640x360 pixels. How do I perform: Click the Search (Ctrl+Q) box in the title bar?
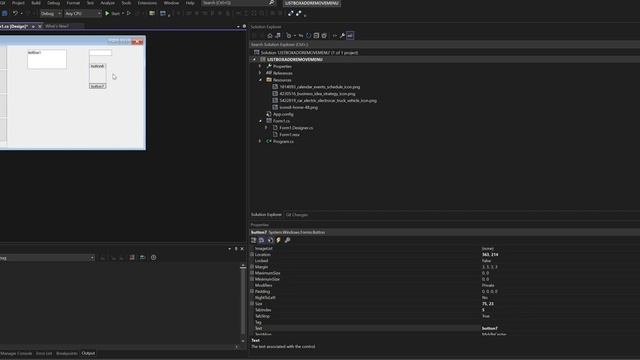tap(238, 3)
